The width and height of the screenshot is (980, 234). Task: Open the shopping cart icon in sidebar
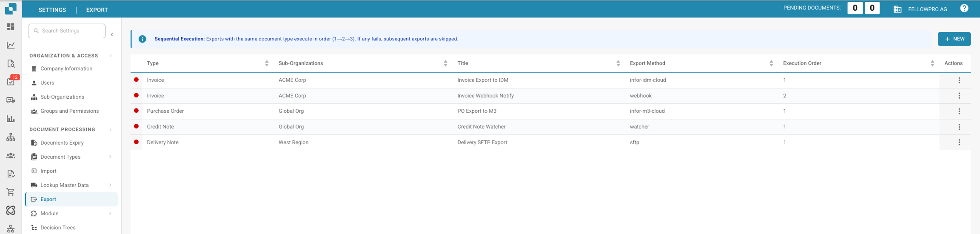pyautogui.click(x=11, y=192)
